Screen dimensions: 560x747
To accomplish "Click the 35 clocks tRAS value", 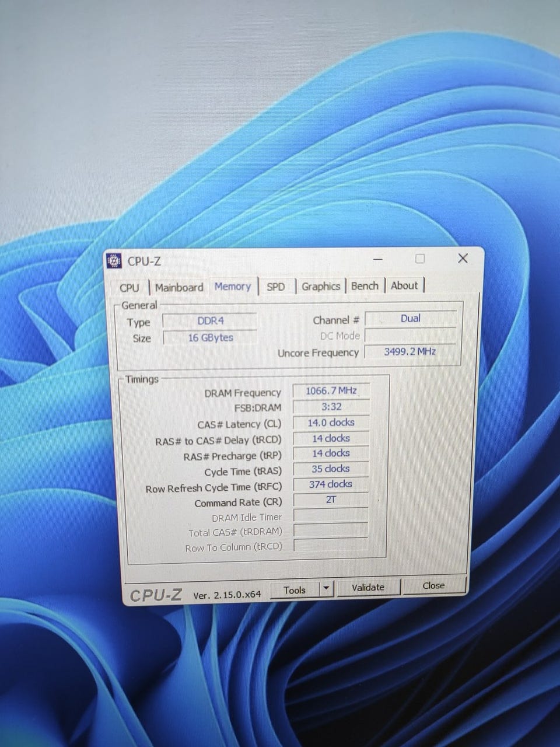I will 331,469.
